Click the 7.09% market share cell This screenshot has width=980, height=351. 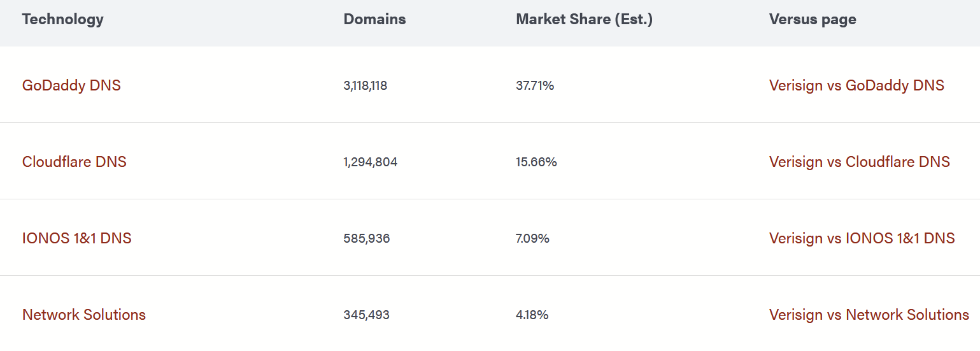[532, 238]
